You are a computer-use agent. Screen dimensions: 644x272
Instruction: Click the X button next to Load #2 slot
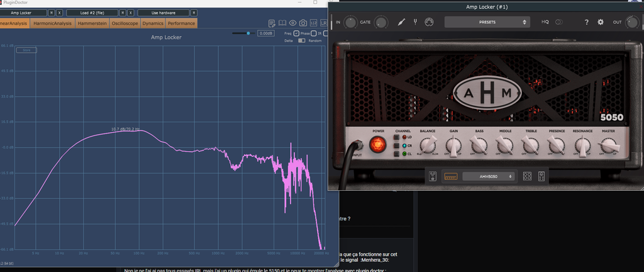(131, 13)
